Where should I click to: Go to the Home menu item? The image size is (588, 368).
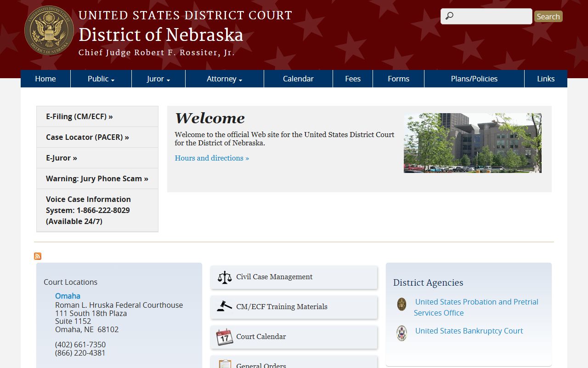point(45,79)
